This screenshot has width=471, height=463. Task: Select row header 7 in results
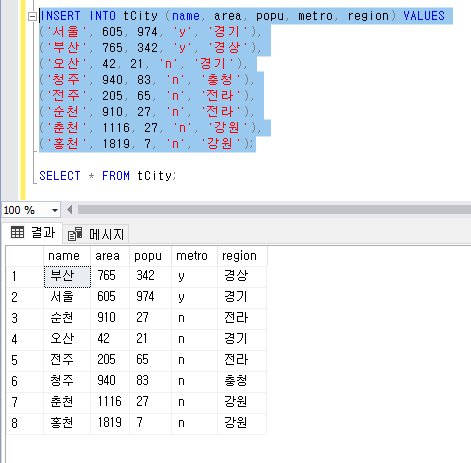pos(25,403)
